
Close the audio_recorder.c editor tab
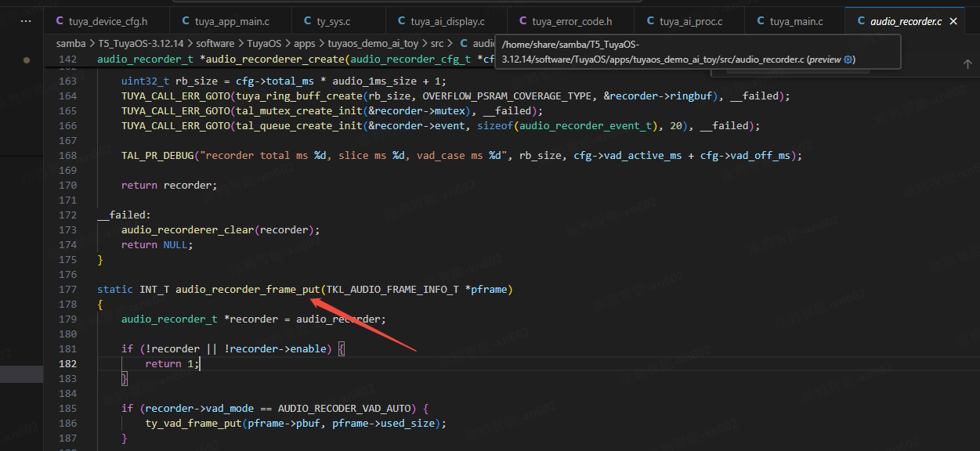coord(953,22)
